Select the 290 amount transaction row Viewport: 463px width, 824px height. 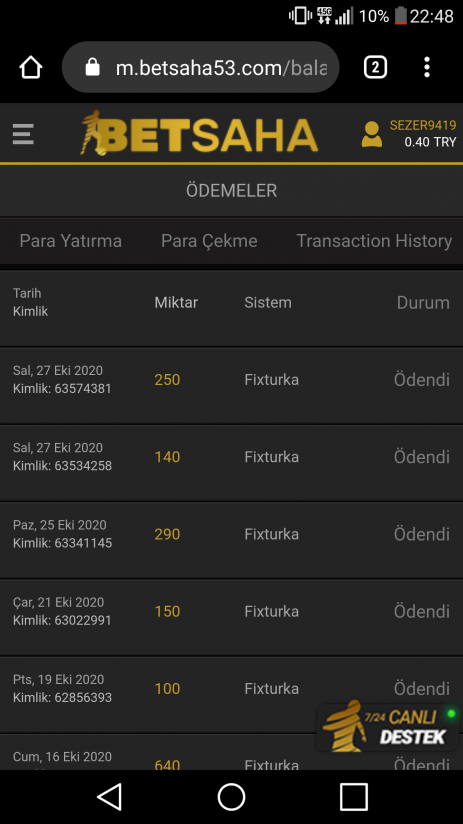231,540
